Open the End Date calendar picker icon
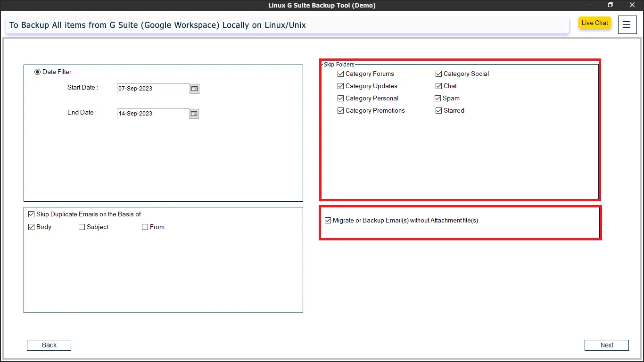 [194, 114]
